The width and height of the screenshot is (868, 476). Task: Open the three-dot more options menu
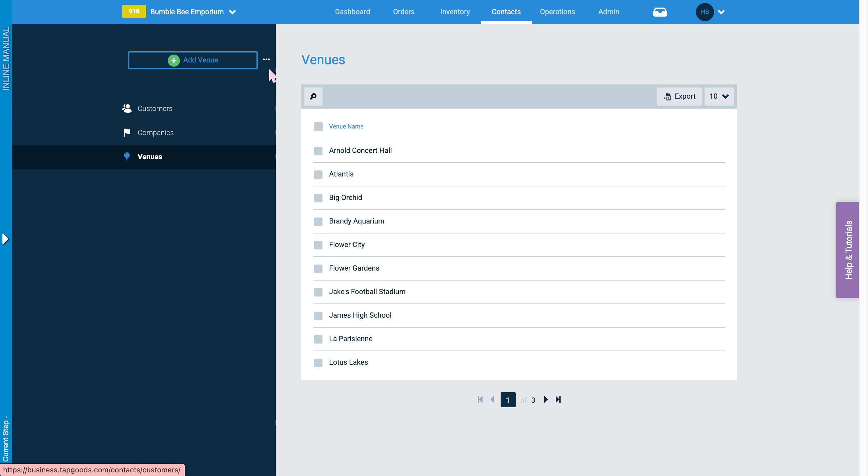(x=266, y=59)
